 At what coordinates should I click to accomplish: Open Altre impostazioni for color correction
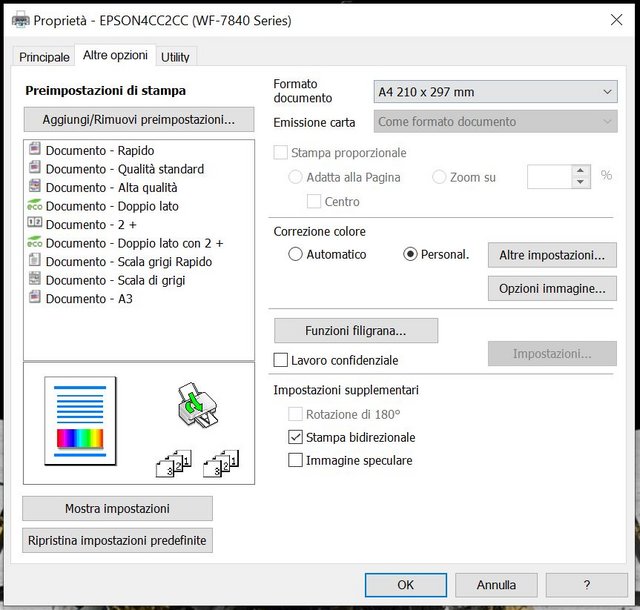point(552,255)
